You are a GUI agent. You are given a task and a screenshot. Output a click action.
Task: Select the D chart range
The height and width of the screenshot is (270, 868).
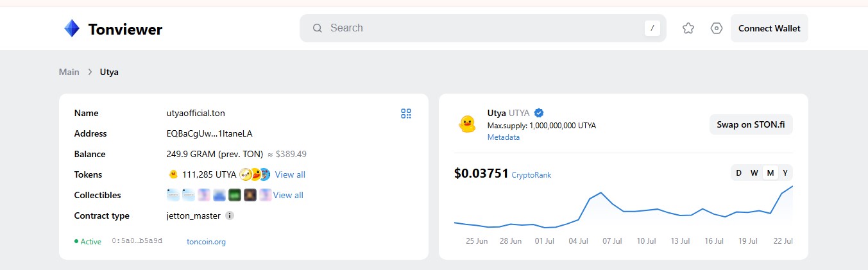(738, 173)
